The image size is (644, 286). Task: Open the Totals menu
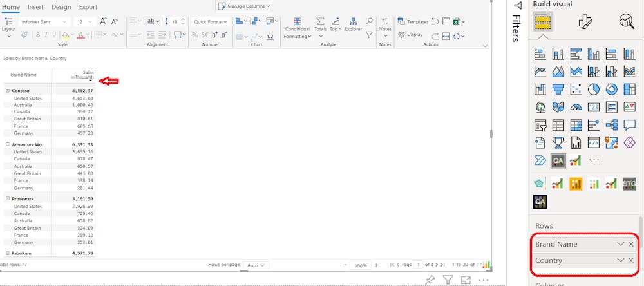tap(320, 27)
